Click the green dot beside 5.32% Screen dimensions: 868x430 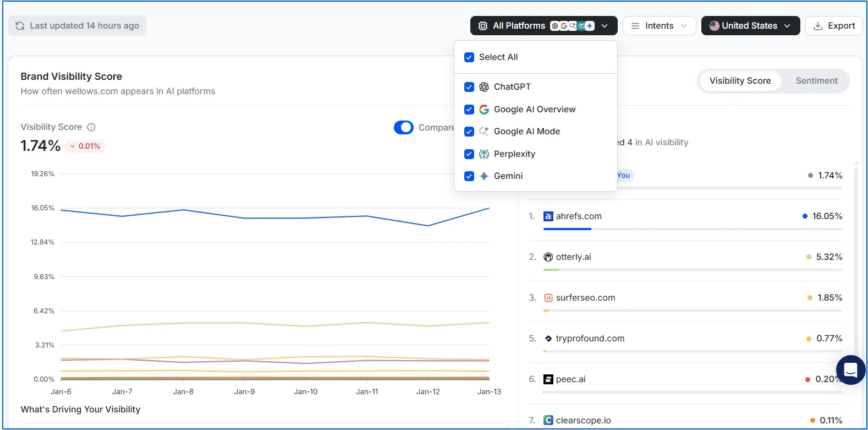coord(809,257)
